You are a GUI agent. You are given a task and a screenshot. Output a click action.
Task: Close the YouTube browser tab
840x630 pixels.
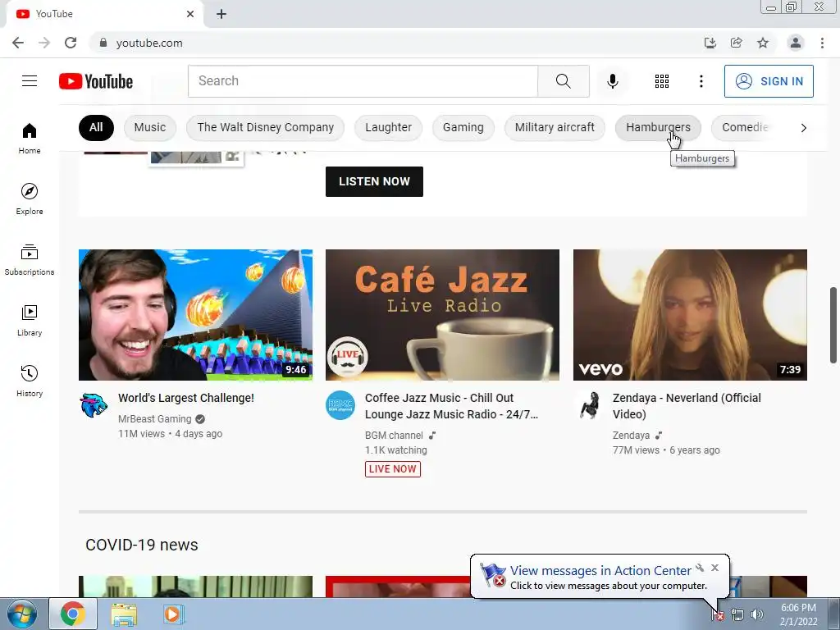[x=190, y=14]
